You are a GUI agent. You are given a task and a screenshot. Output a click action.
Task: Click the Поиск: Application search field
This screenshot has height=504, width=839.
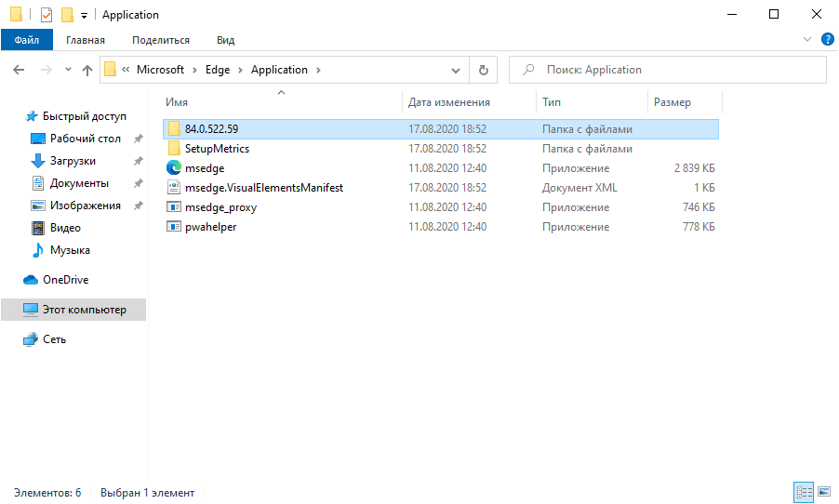[x=667, y=70]
